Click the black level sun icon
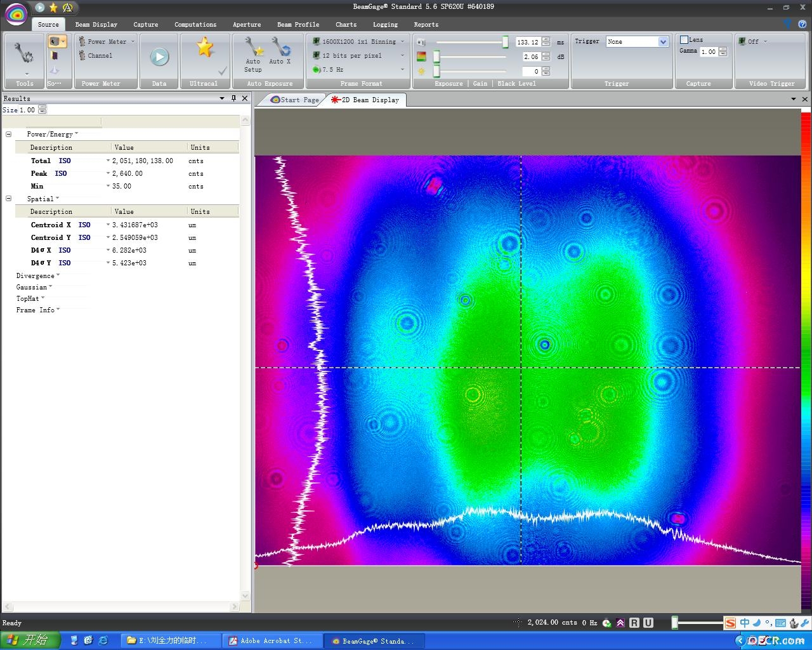The width and height of the screenshot is (812, 650). pos(421,71)
